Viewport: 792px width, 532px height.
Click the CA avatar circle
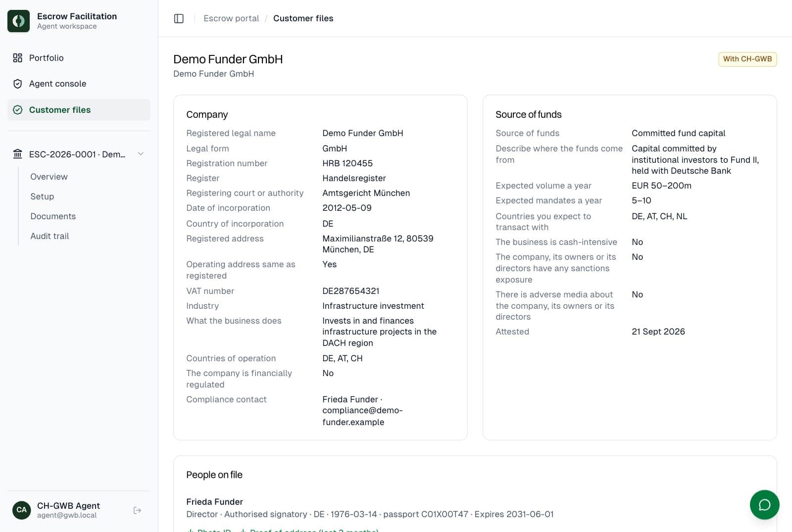pyautogui.click(x=21, y=510)
